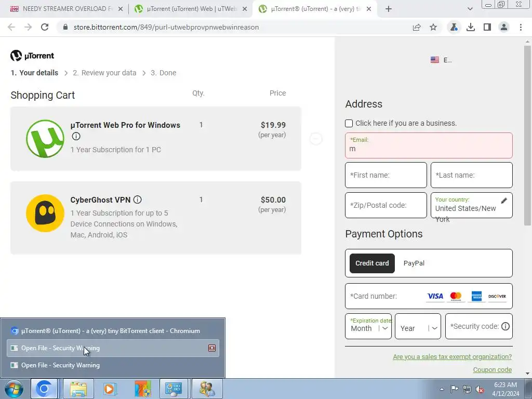
Task: Close the NEEDY STREAMER OVERLOAD tab
Action: click(x=121, y=9)
